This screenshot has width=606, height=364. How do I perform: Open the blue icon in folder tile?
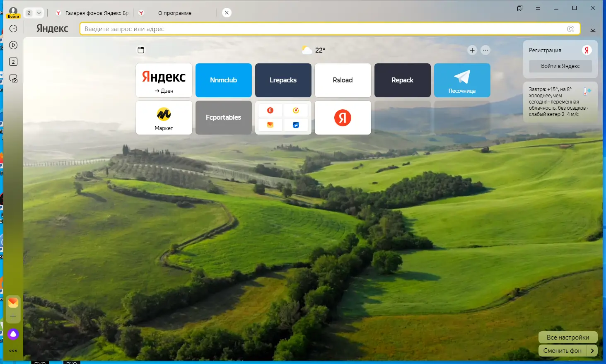296,125
